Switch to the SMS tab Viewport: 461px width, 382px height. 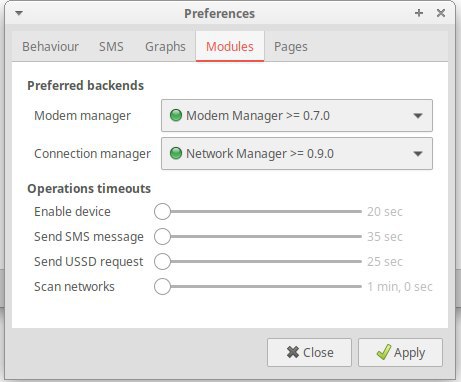click(x=111, y=46)
